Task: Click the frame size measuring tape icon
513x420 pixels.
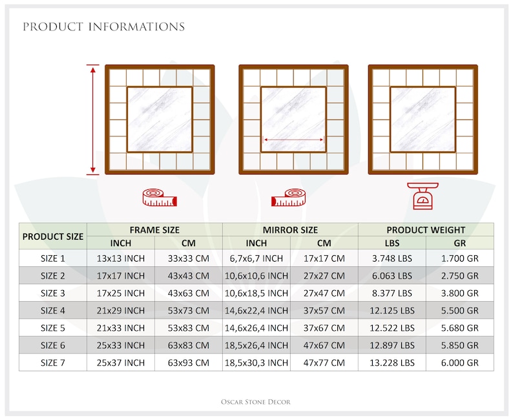Action: point(160,198)
